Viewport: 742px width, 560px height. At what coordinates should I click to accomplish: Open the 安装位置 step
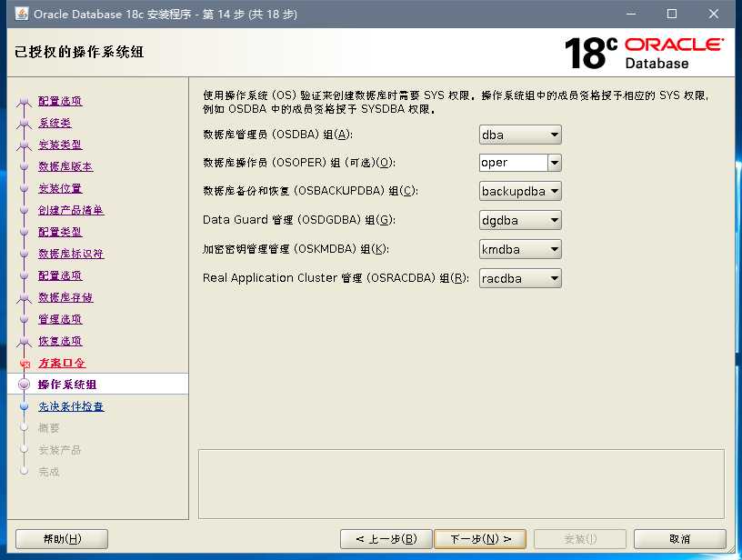[60, 188]
